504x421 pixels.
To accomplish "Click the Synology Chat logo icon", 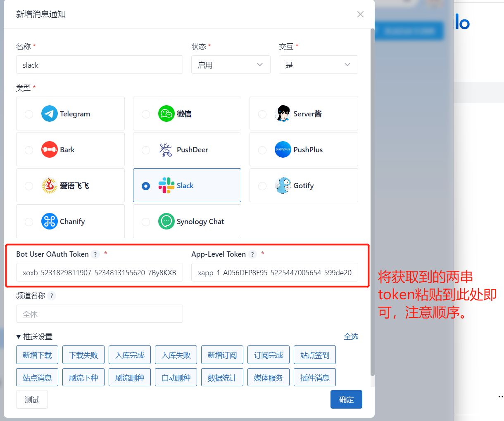I will (166, 221).
